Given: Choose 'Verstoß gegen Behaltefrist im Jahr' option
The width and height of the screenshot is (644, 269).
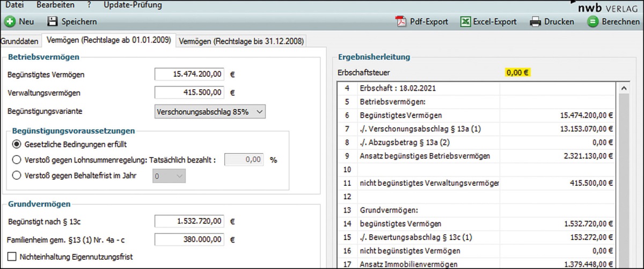Looking at the screenshot, I should coord(17,175).
